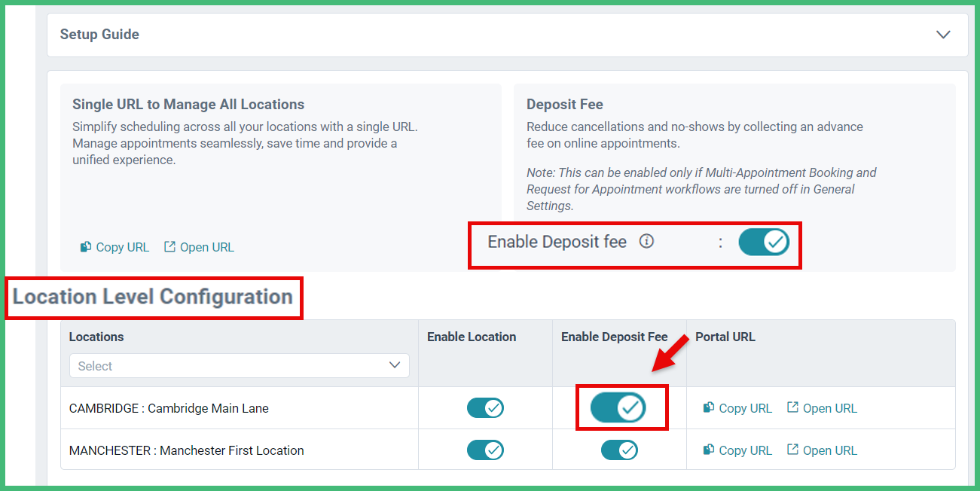
Task: Click the Location Level Configuration heading
Action: [x=153, y=297]
